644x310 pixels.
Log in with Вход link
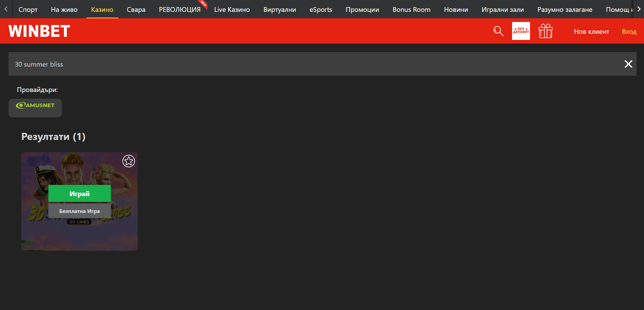629,31
